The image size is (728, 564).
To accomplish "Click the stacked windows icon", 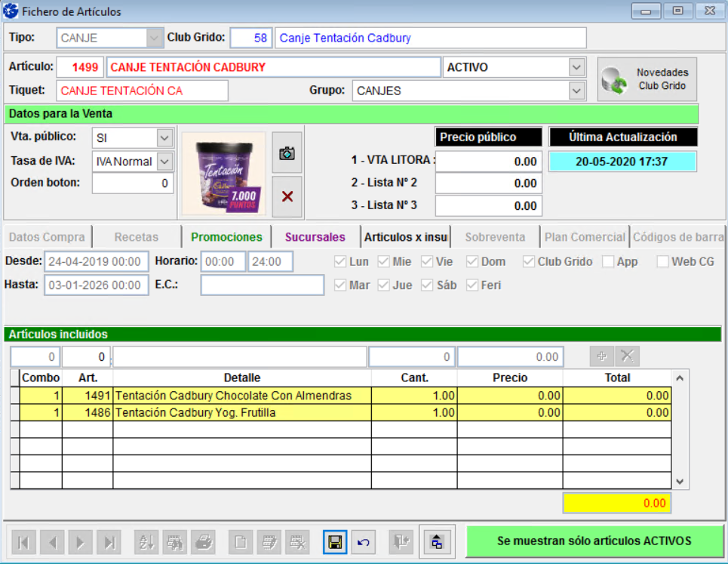I will point(437,542).
